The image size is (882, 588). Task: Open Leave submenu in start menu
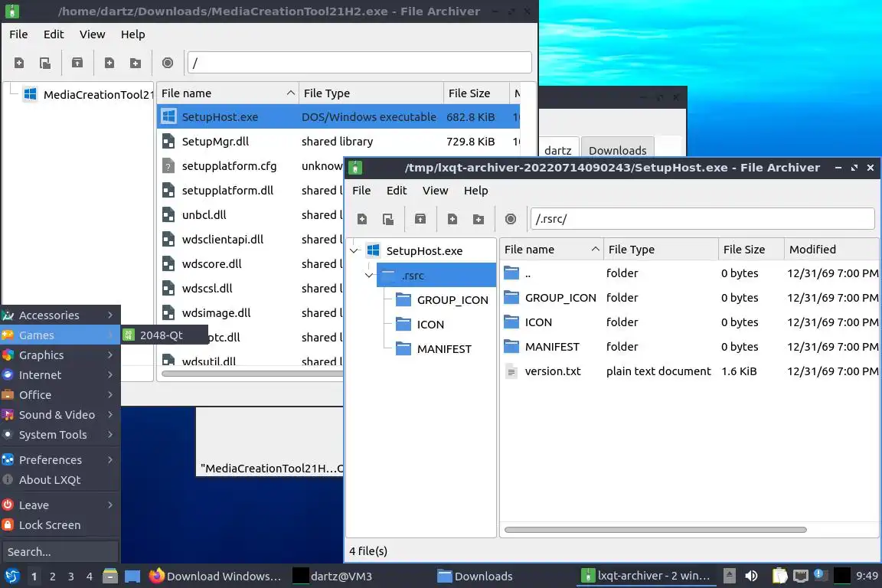60,505
